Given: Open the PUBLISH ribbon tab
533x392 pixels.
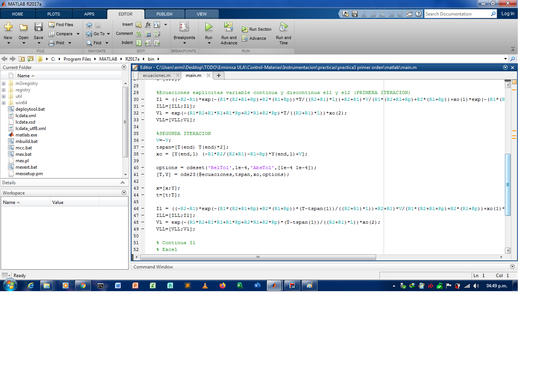Looking at the screenshot, I should (165, 14).
